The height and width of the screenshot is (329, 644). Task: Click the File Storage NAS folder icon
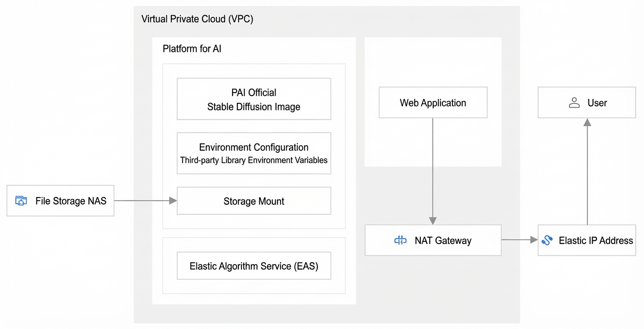(x=21, y=201)
